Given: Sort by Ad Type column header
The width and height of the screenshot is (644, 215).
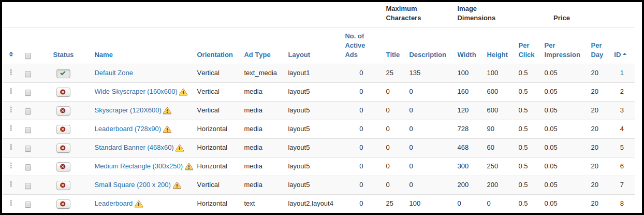Looking at the screenshot, I should tap(257, 55).
